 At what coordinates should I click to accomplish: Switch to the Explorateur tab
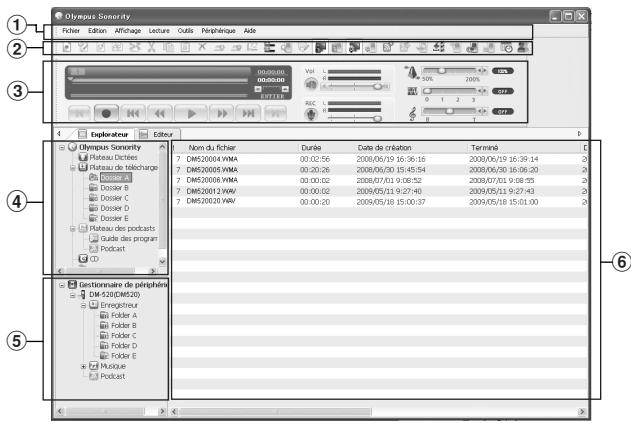click(104, 134)
